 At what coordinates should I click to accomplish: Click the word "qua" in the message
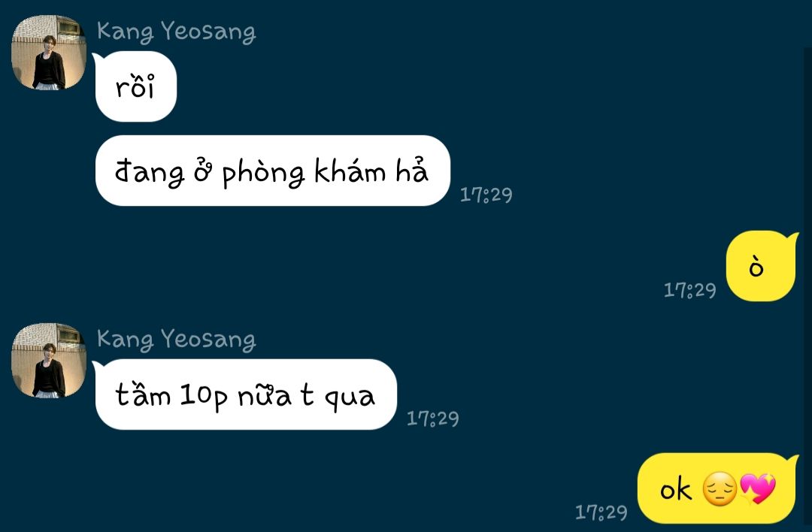[x=350, y=398]
